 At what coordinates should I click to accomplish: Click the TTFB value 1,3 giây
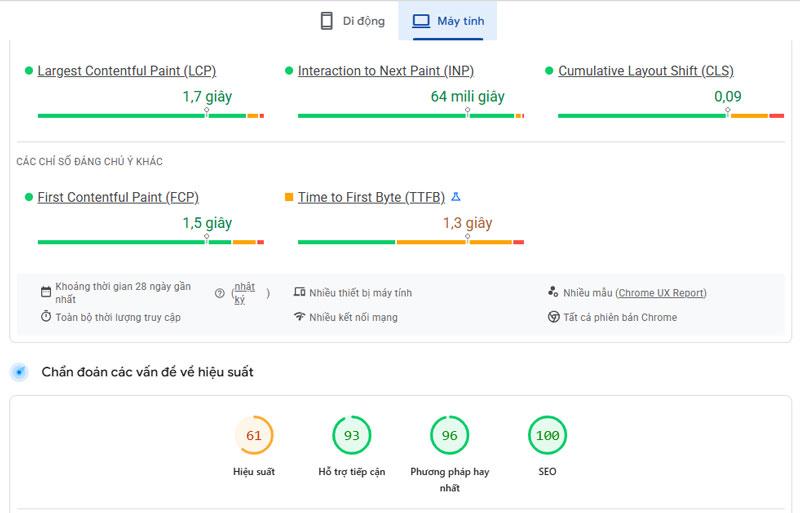(x=467, y=223)
